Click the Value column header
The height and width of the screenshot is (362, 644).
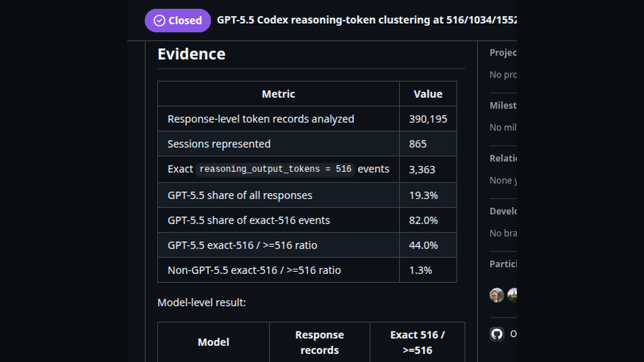[x=428, y=94]
